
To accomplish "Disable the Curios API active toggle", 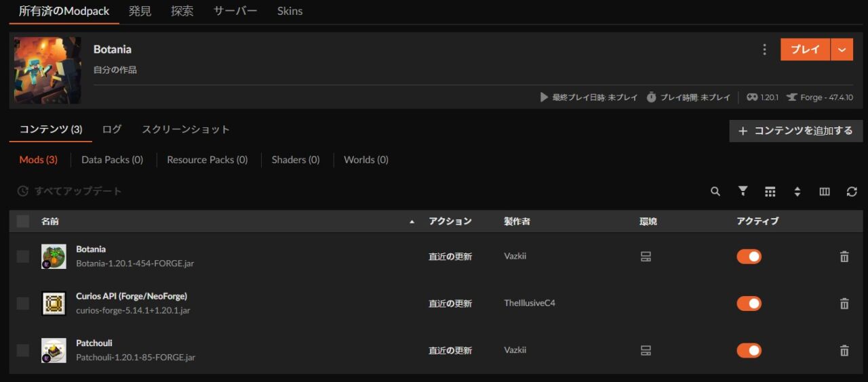I will [749, 303].
